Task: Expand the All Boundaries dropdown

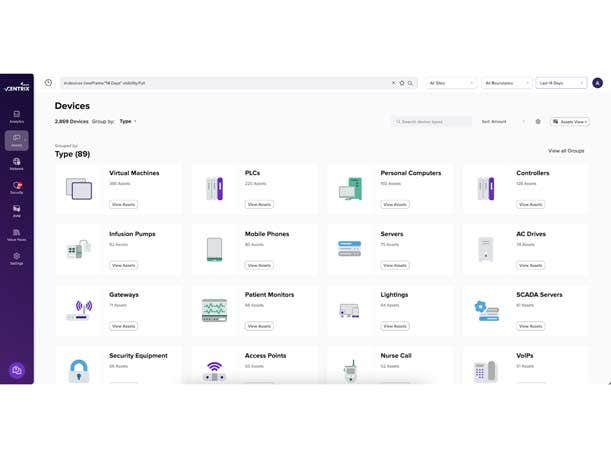Action: [x=506, y=83]
